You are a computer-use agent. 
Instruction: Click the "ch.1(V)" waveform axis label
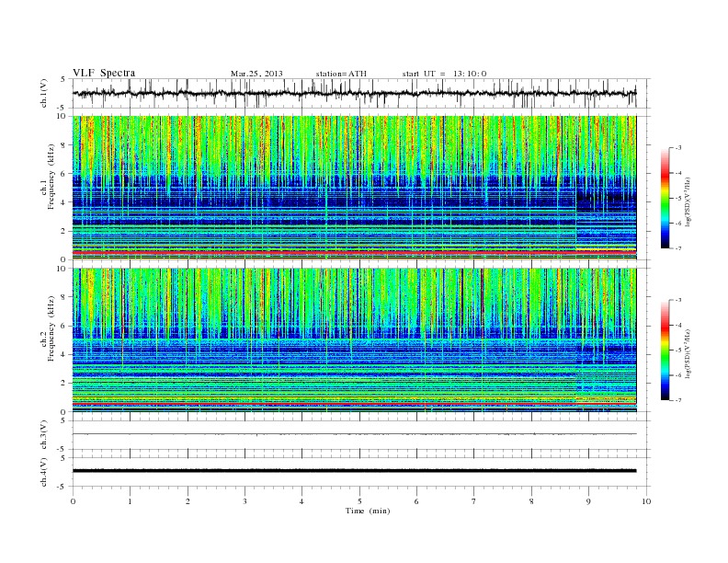[x=44, y=93]
